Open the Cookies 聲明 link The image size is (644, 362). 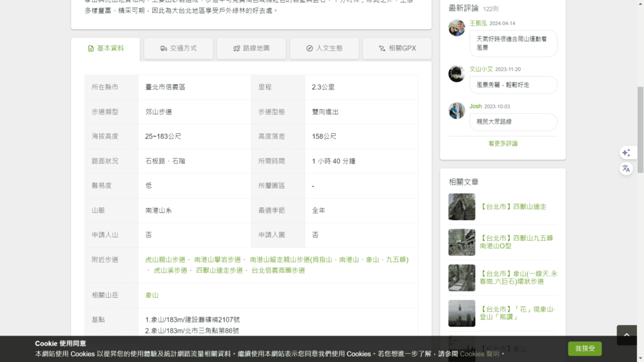480,354
